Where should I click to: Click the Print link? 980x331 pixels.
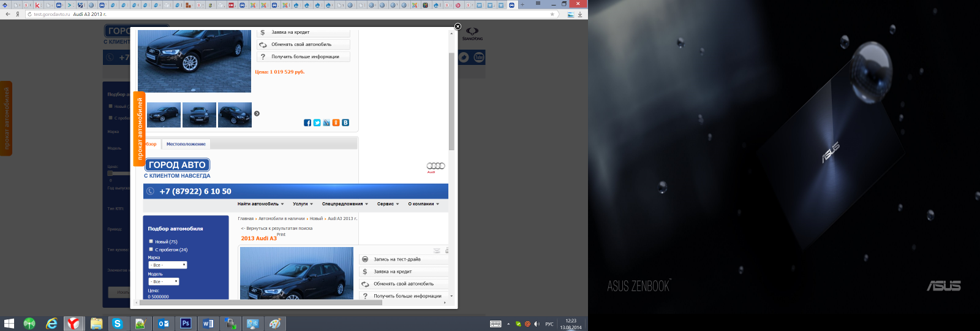point(281,234)
